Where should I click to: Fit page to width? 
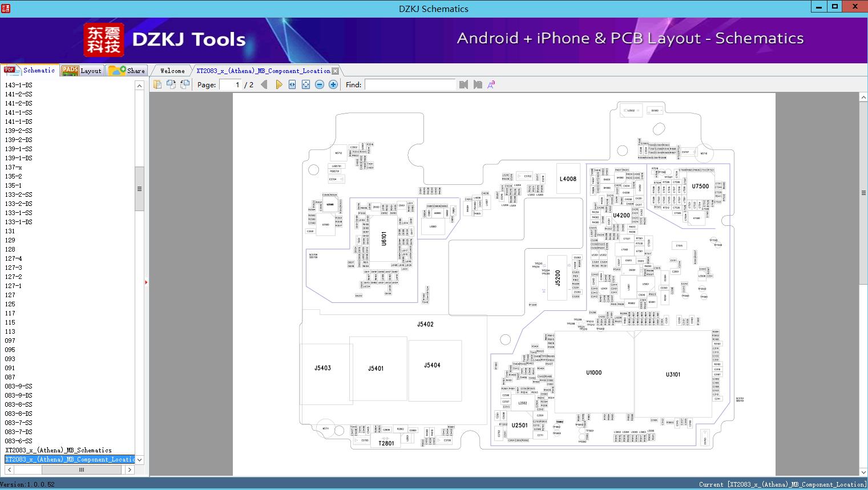[292, 84]
